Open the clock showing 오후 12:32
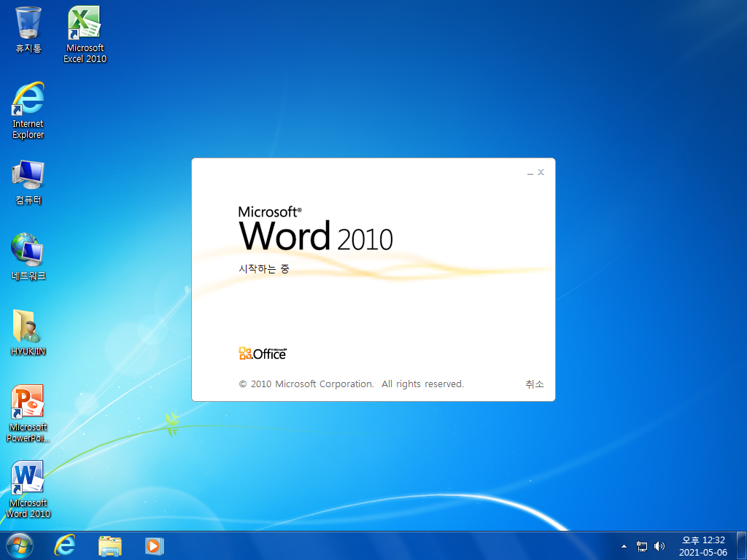Viewport: 747px width, 560px height. coord(703,546)
